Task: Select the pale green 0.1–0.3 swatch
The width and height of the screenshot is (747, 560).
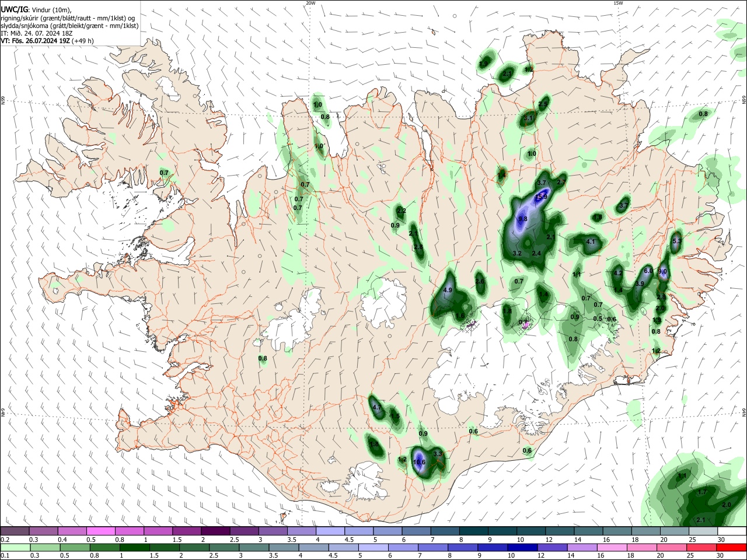Action: click(x=16, y=547)
